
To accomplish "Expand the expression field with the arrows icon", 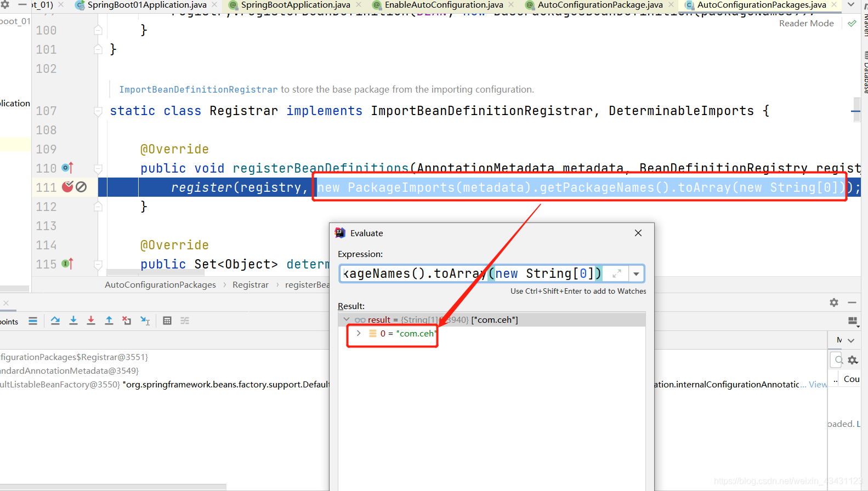I will coord(617,273).
